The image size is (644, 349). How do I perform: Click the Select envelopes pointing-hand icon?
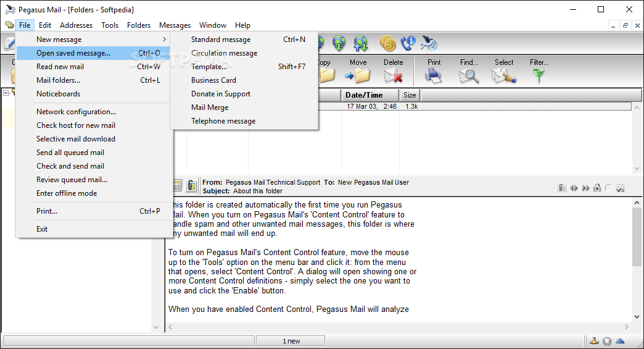pyautogui.click(x=503, y=76)
